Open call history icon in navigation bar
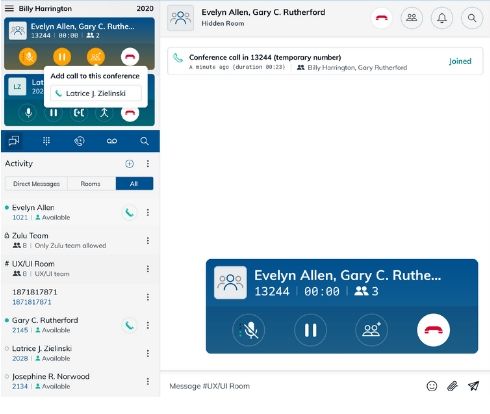Image resolution: width=490 pixels, height=414 pixels. [79, 141]
